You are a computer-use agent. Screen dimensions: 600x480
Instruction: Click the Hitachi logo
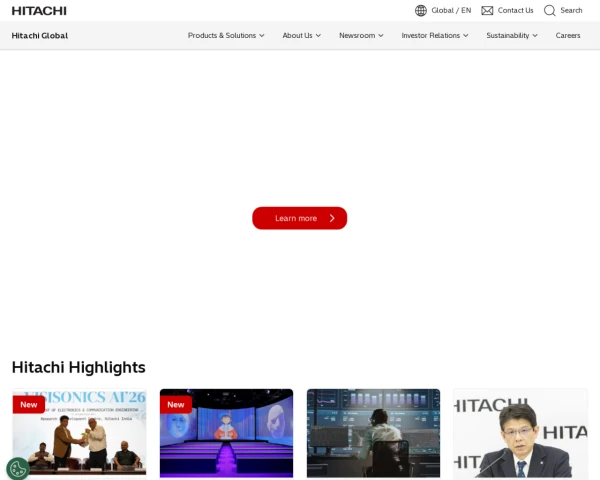39,11
